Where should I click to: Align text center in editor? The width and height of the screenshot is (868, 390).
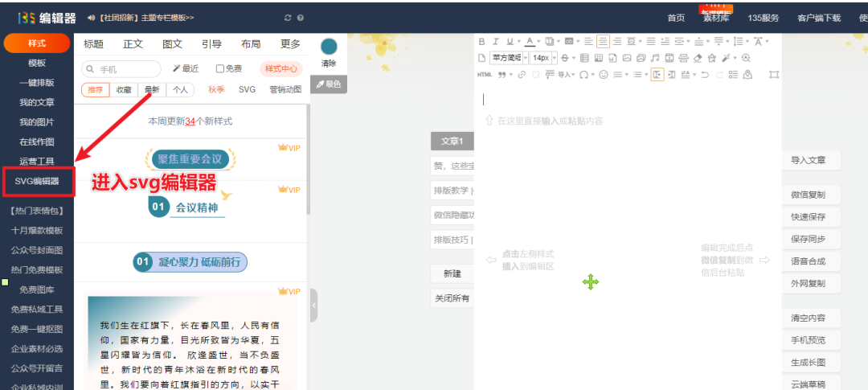click(603, 41)
